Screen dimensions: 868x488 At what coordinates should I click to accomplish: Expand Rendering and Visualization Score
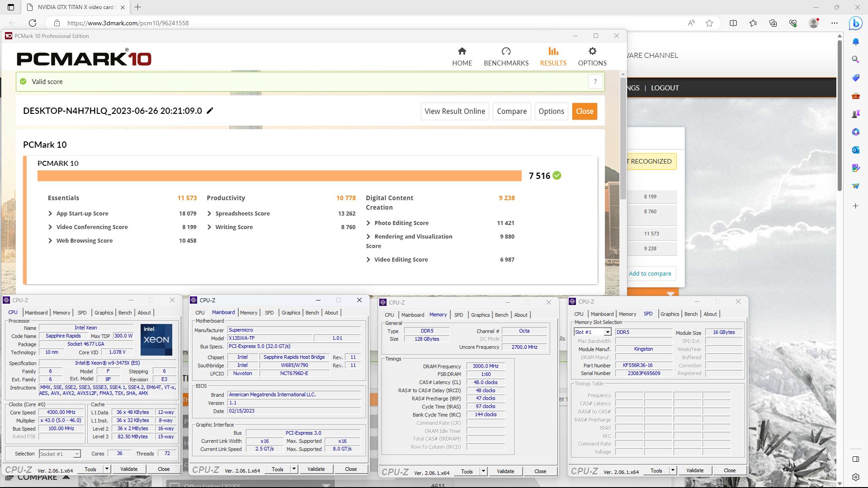pos(368,236)
